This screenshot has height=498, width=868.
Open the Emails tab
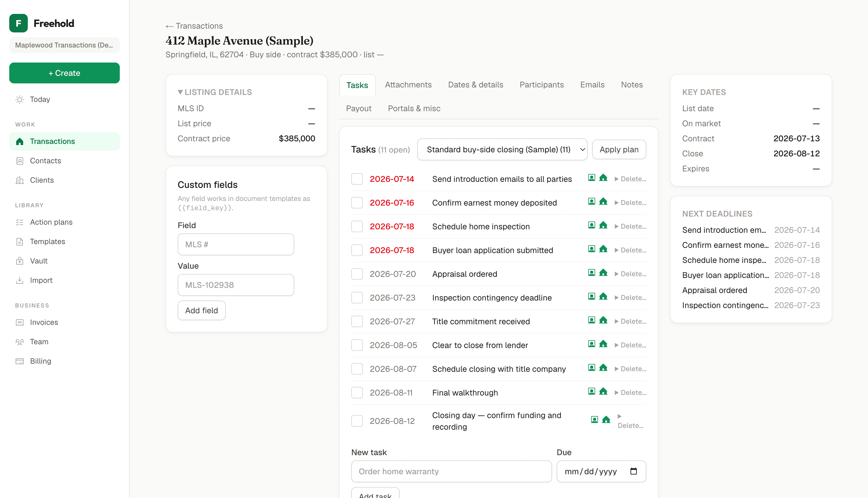click(x=592, y=85)
